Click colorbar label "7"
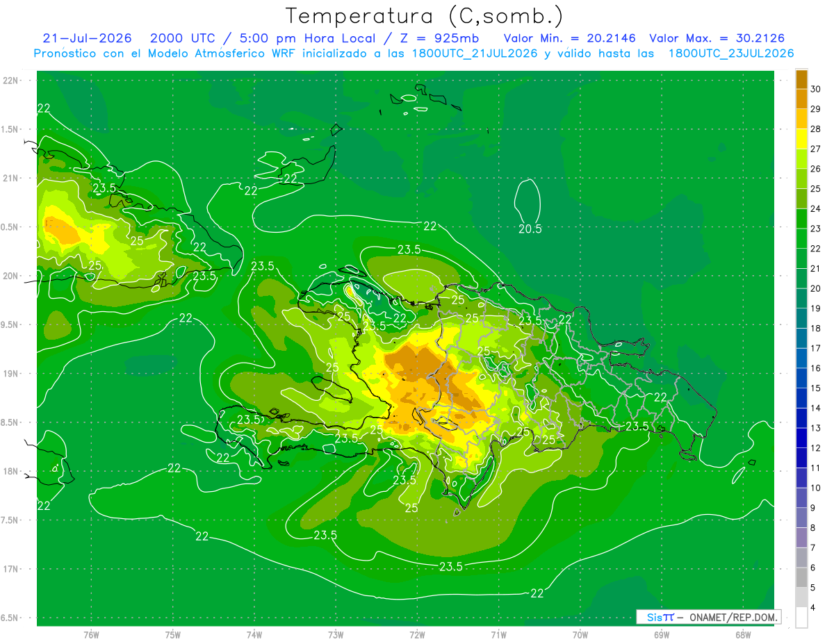The height and width of the screenshot is (644, 834). pyautogui.click(x=813, y=547)
